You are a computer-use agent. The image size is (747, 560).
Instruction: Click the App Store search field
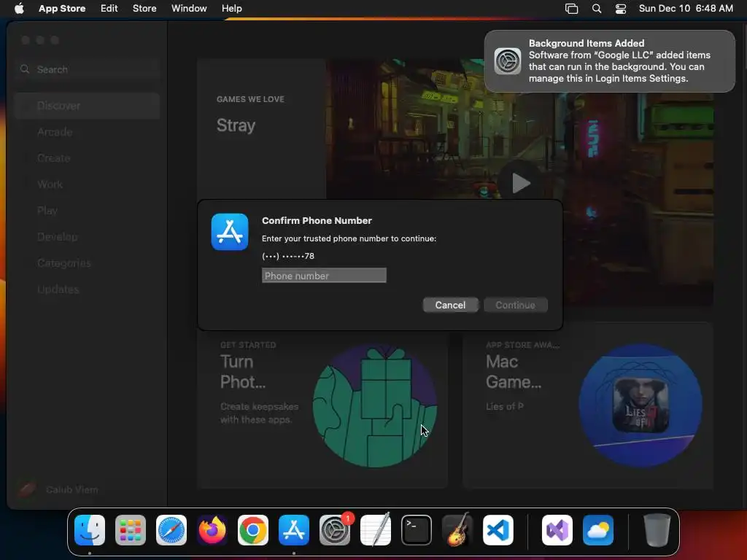tap(88, 69)
